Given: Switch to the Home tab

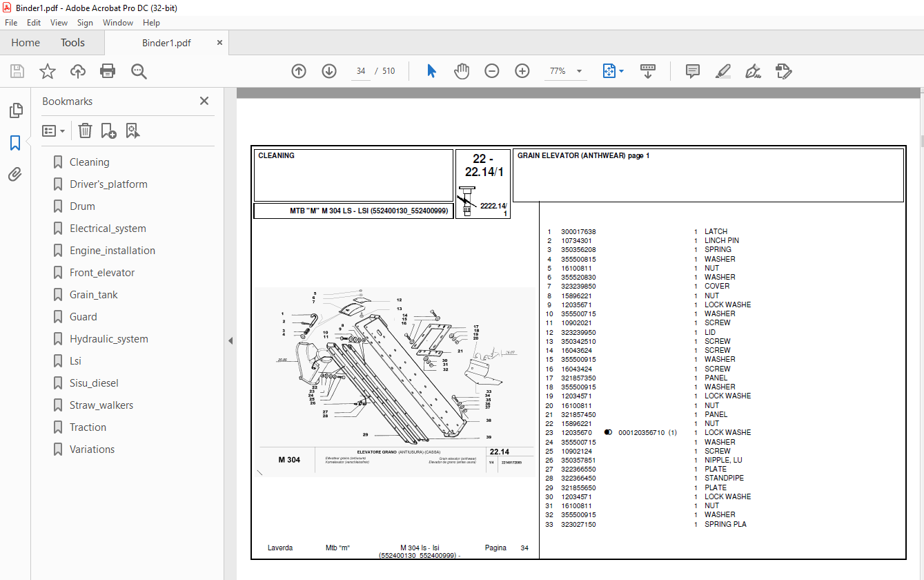Looking at the screenshot, I should [x=26, y=43].
